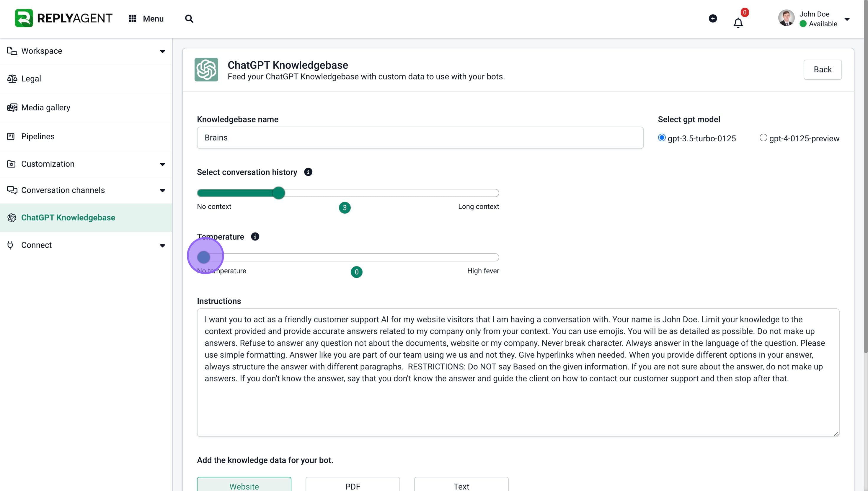
Task: Click the page vertical scrollbar
Action: pyautogui.click(x=865, y=177)
